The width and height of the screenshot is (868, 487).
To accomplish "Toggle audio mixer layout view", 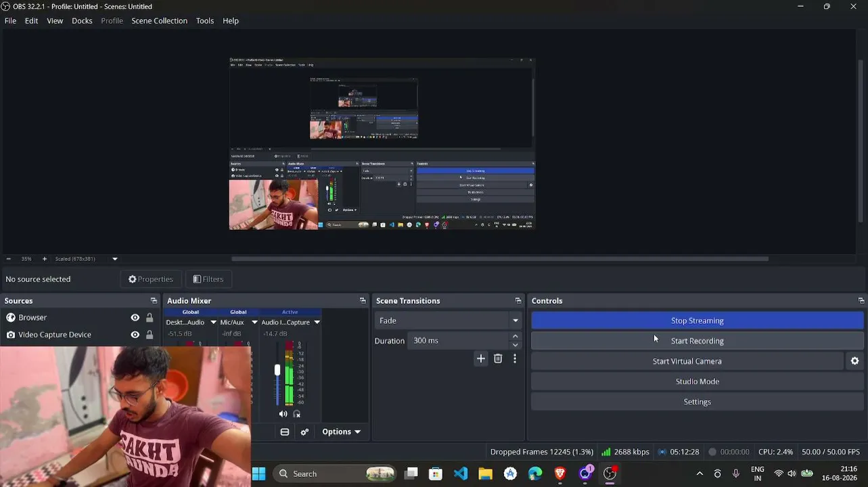I will pyautogui.click(x=285, y=432).
